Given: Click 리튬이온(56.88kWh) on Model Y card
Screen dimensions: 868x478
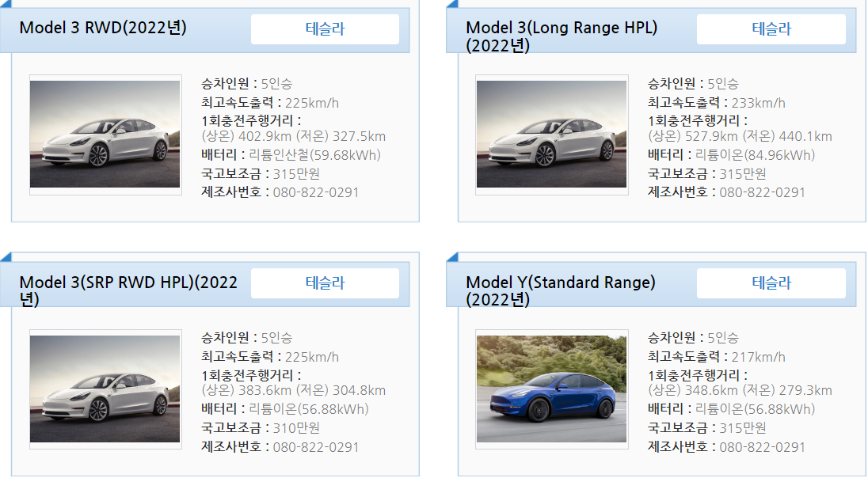Looking at the screenshot, I should [755, 409].
